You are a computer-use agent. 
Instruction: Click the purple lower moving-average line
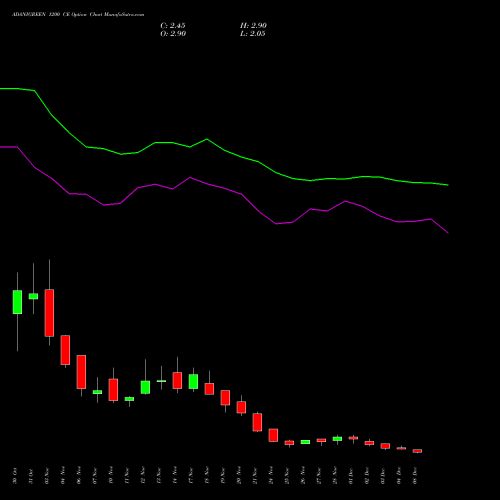(224, 189)
